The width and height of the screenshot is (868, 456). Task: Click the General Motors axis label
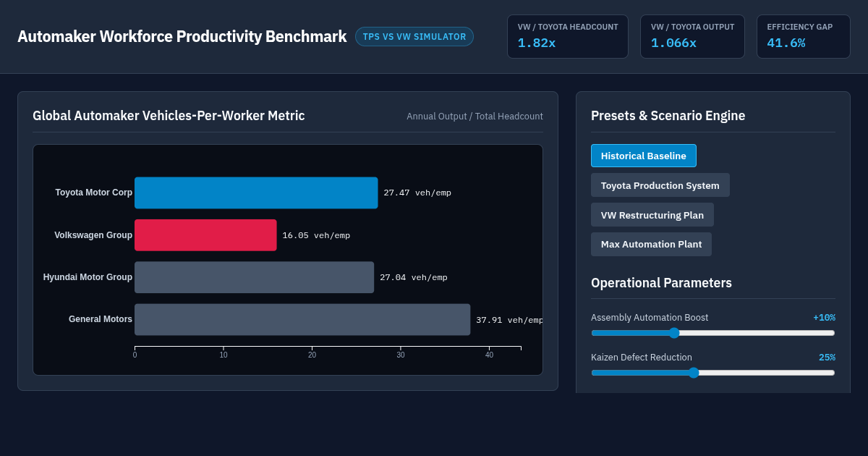click(101, 319)
